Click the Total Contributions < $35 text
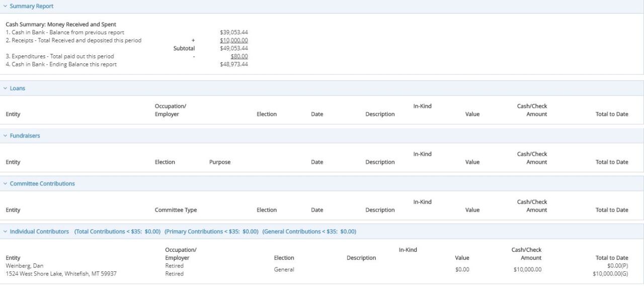This screenshot has width=644, height=286. point(117,232)
